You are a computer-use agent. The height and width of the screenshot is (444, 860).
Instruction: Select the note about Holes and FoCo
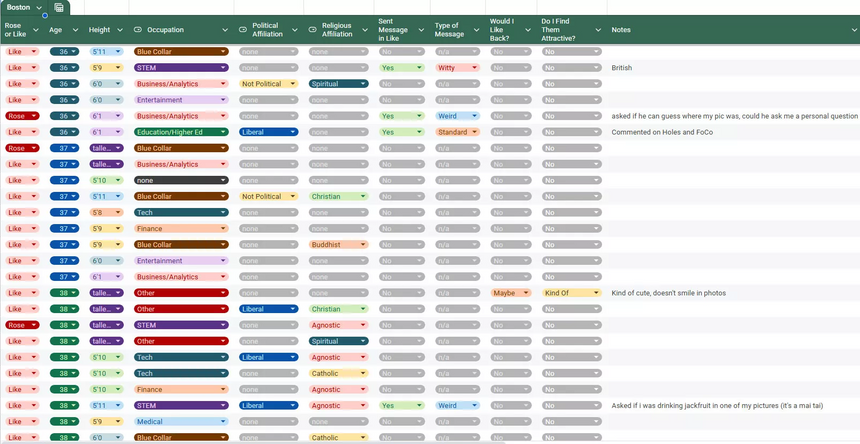coord(661,132)
